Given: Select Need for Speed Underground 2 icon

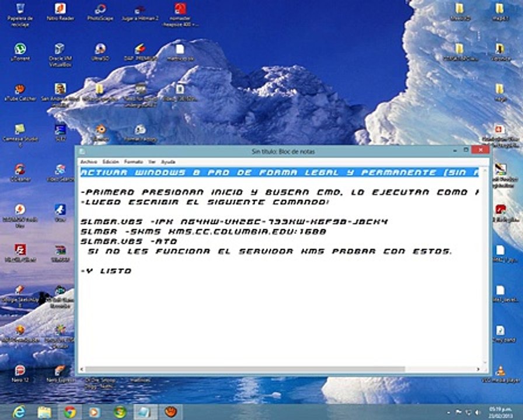Looking at the screenshot, I should click(x=140, y=95).
